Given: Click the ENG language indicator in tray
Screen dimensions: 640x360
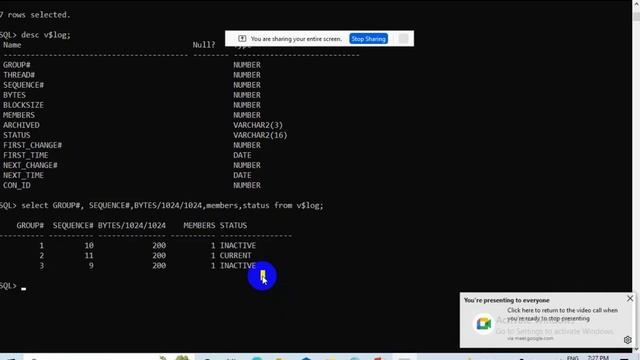Looking at the screenshot, I should click(573, 358).
